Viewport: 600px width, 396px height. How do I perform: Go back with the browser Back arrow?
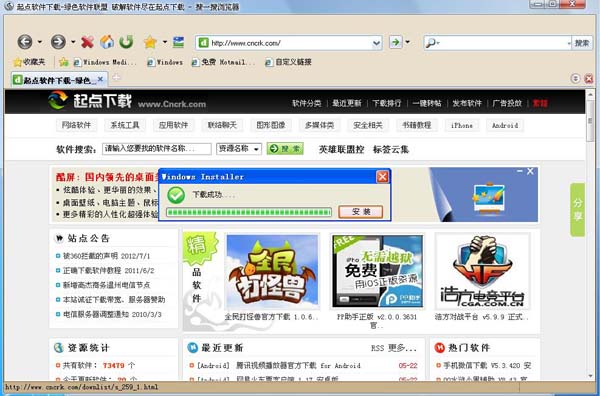(x=25, y=42)
